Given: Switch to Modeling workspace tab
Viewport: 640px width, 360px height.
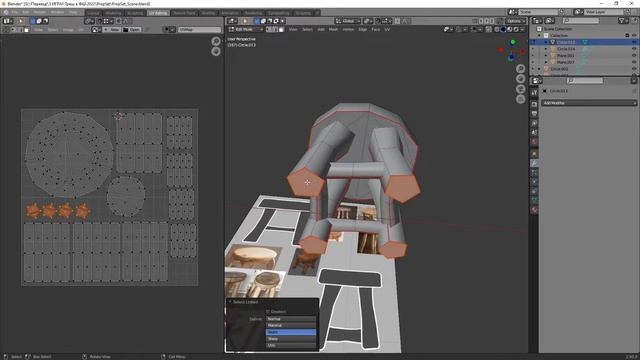Looking at the screenshot, I should (113, 13).
